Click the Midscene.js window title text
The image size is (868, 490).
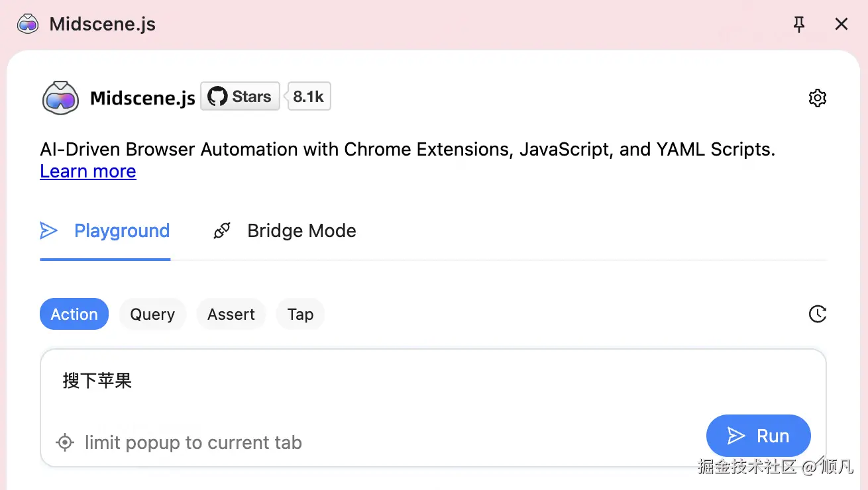(x=103, y=25)
